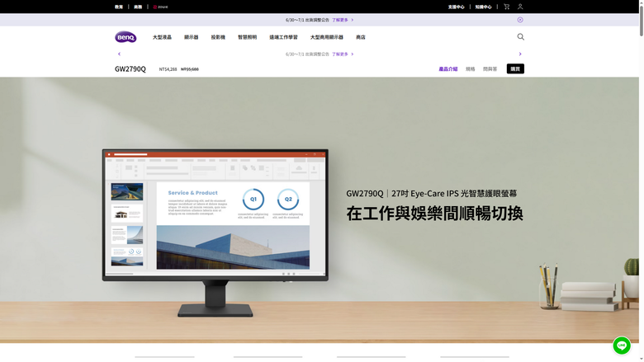The width and height of the screenshot is (644, 362).
Task: Open the shopping cart icon
Action: 506,7
